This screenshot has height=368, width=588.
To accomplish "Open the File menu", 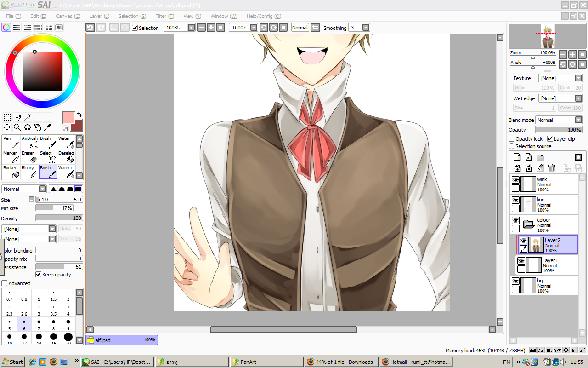I will pos(13,16).
